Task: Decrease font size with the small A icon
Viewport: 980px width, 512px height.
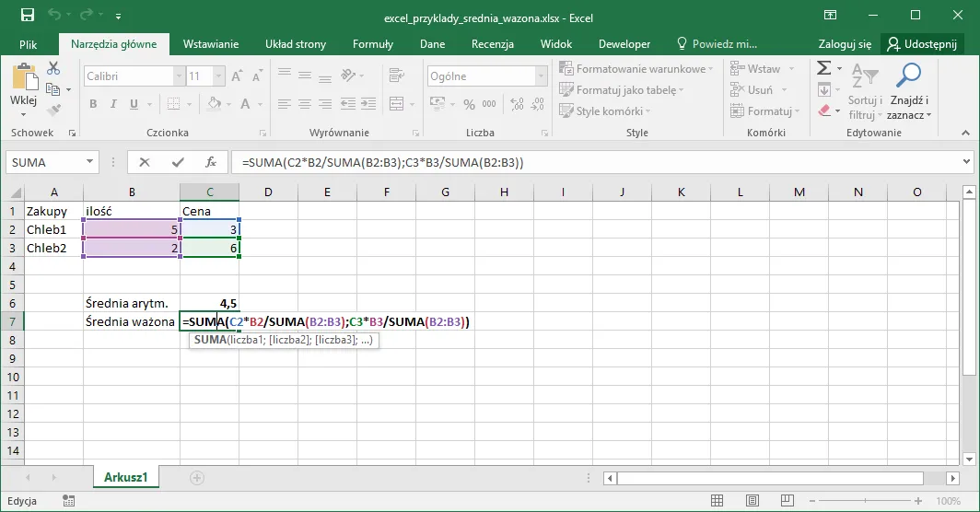Action: (257, 76)
